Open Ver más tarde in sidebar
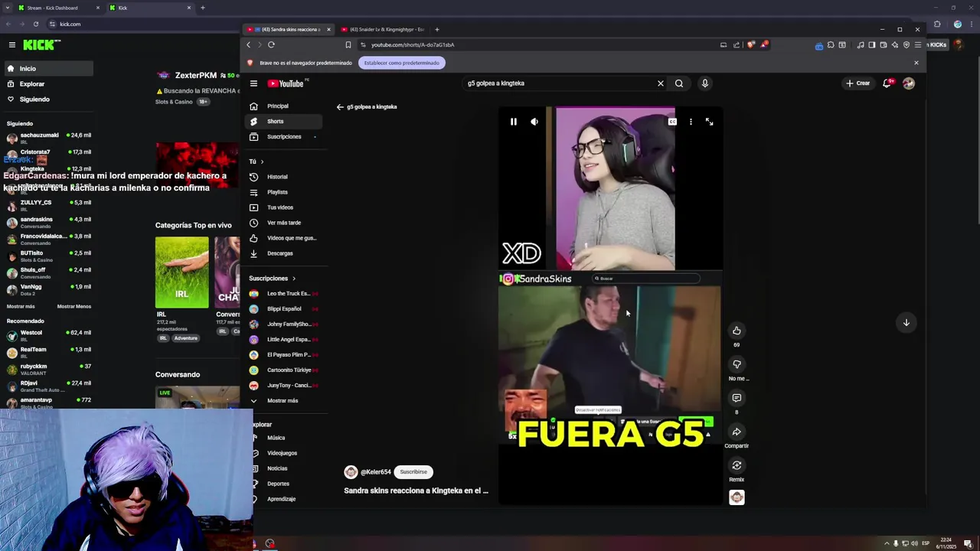 (x=283, y=223)
